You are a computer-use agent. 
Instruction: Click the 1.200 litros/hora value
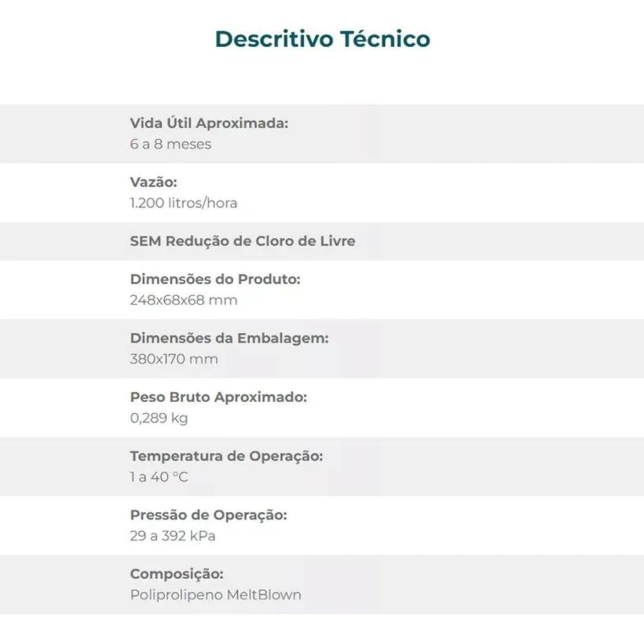coord(184,203)
